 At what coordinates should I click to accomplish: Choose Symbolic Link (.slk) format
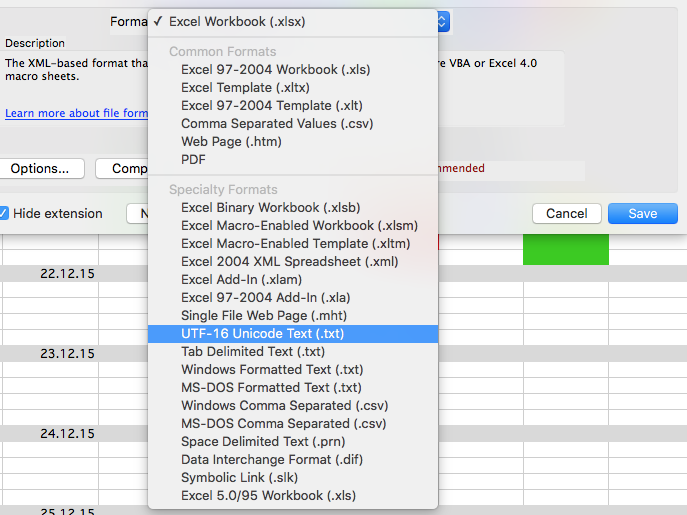click(x=293, y=477)
